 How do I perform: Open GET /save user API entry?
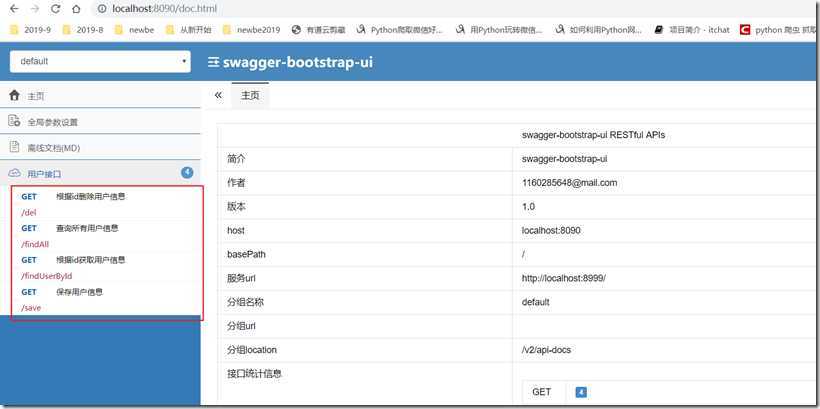[106, 299]
